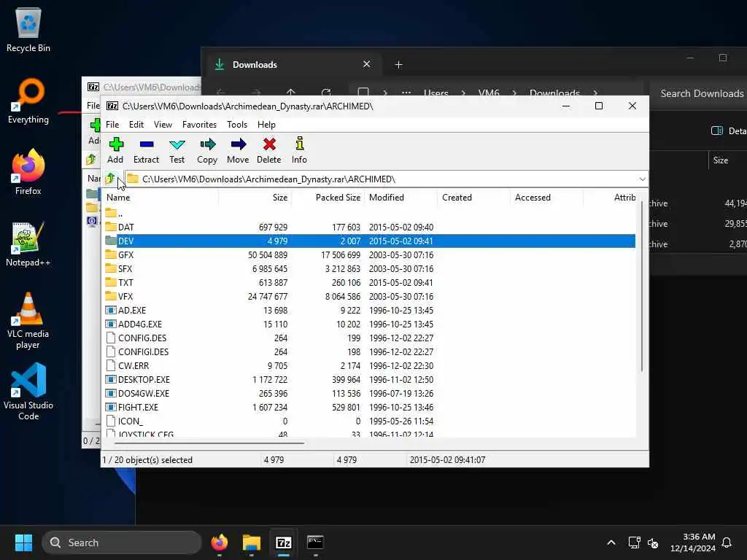747x560 pixels.
Task: Click the 7-Zip taskbar icon
Action: [x=284, y=542]
